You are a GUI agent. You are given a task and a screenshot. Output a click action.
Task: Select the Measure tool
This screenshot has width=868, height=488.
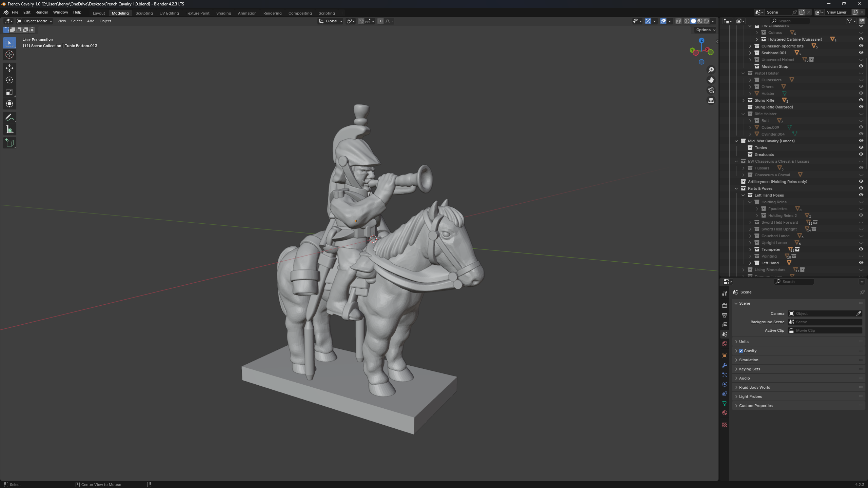click(x=9, y=129)
